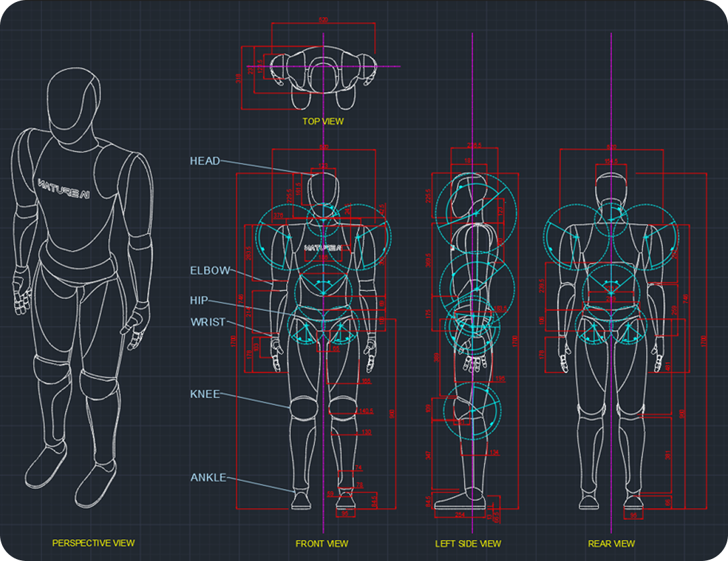Click the PERSPECTIVE VIEW title text
Image resolution: width=728 pixels, height=561 pixels.
tap(93, 543)
